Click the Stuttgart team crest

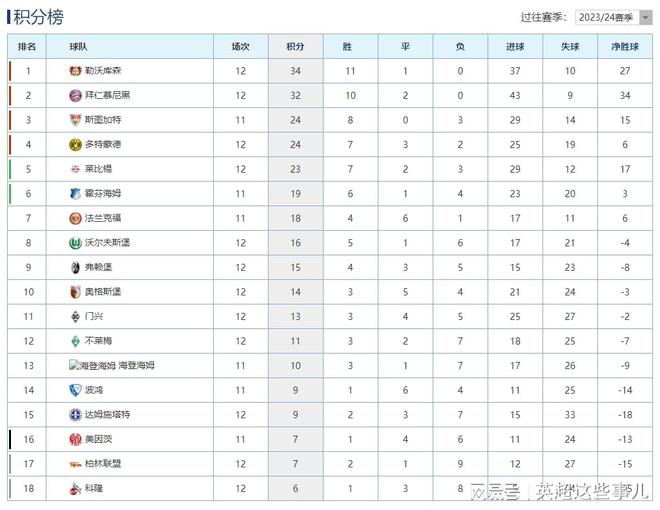[x=75, y=120]
